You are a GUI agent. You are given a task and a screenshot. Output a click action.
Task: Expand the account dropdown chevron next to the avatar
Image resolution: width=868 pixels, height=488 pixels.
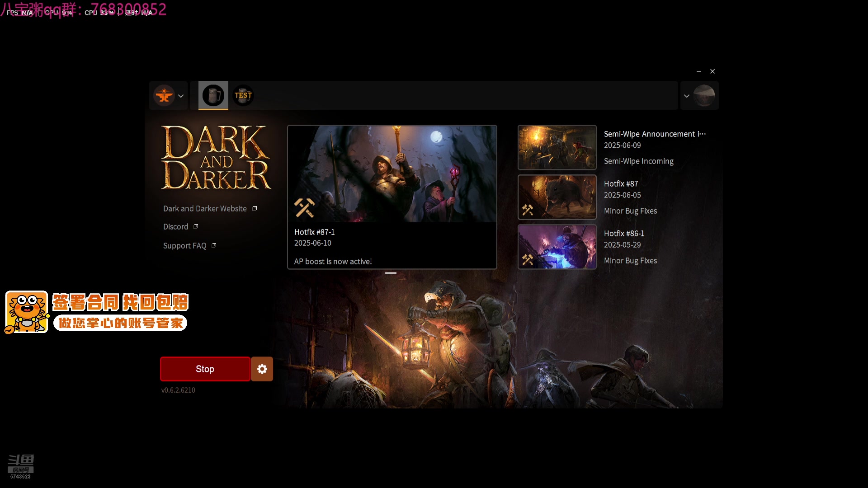pos(686,96)
